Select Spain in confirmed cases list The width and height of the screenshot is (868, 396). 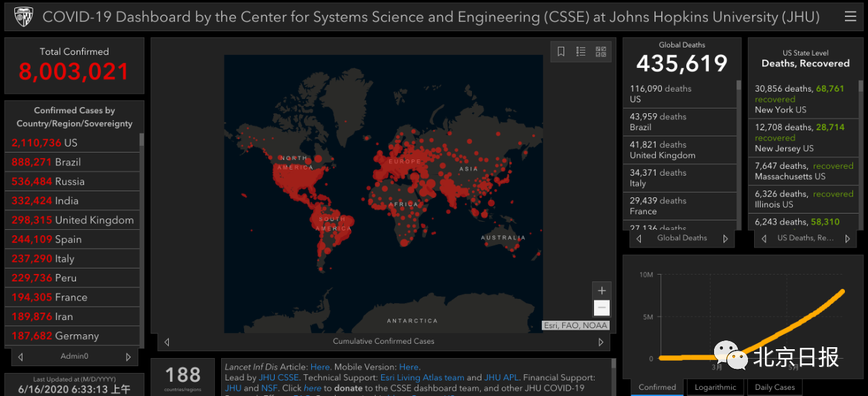pos(73,239)
